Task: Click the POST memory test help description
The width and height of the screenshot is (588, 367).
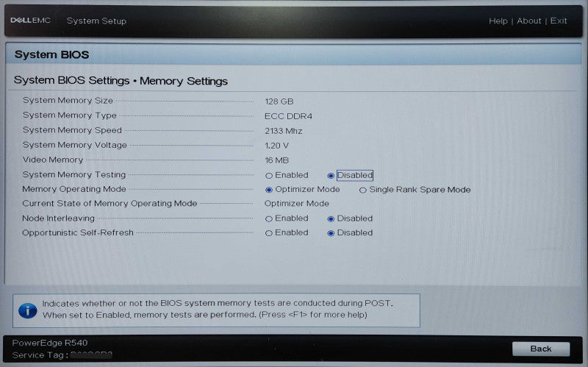Action: (218, 309)
